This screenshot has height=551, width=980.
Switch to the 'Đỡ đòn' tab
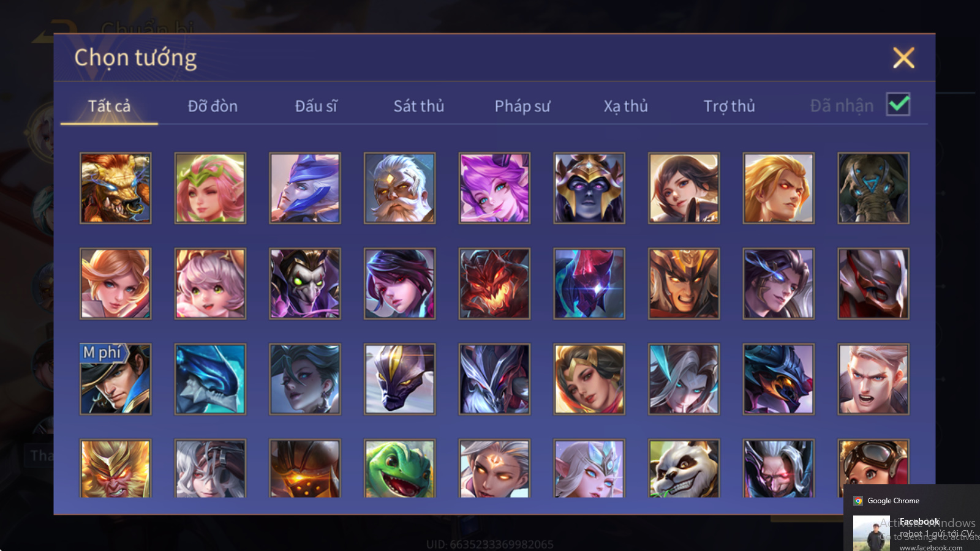click(213, 106)
